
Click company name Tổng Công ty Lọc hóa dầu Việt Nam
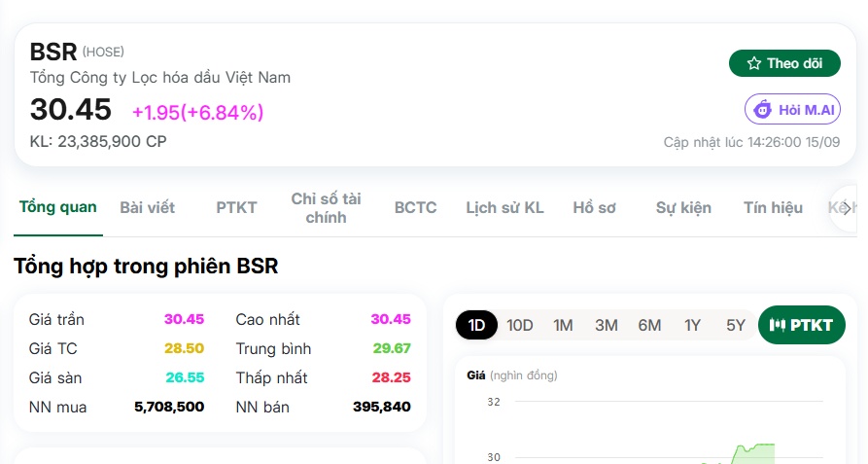pyautogui.click(x=160, y=78)
